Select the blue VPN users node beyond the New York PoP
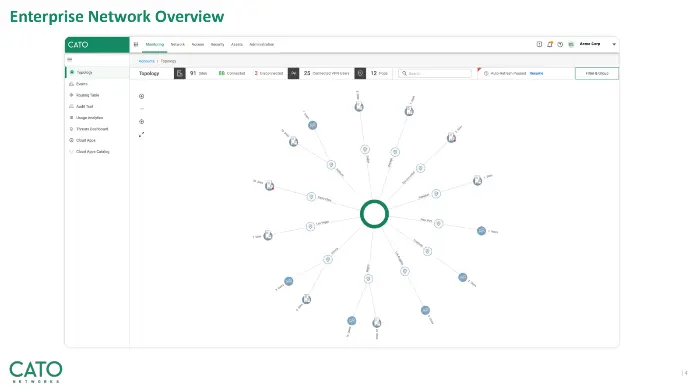 (x=481, y=231)
